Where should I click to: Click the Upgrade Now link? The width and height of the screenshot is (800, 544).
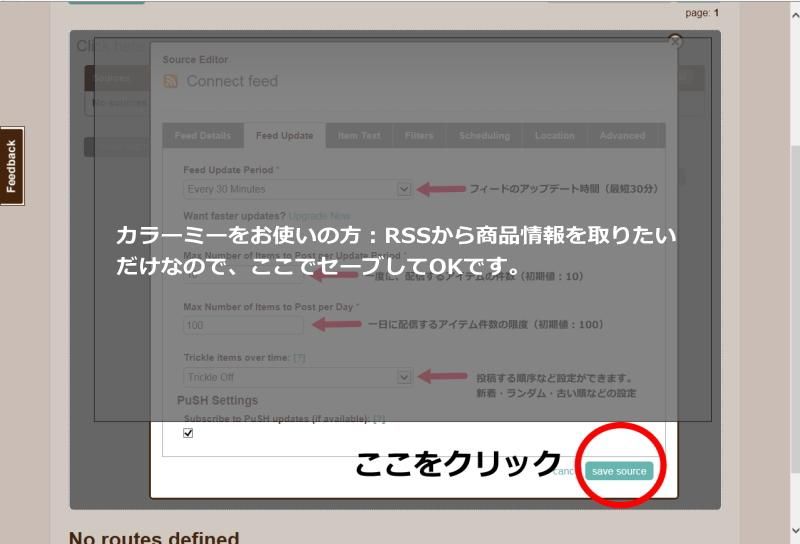point(319,216)
